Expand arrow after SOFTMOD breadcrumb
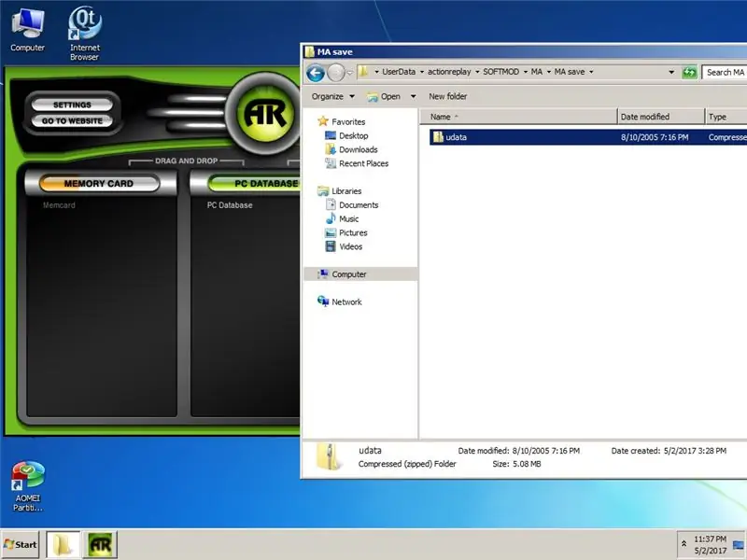 tap(526, 72)
